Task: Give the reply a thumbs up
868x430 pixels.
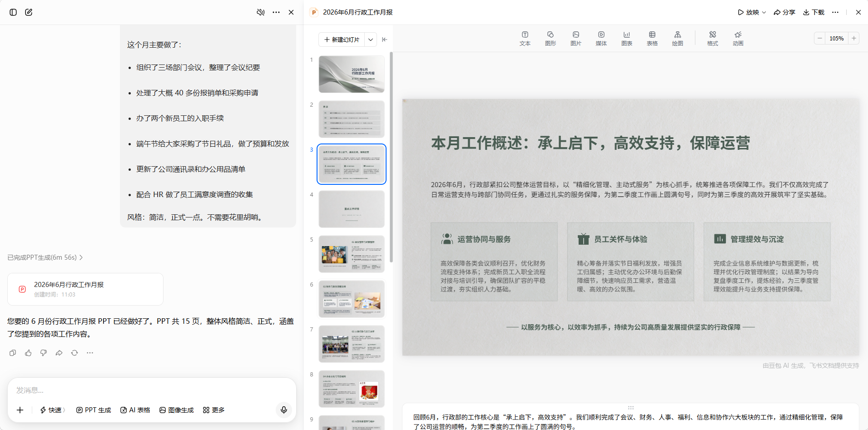Action: click(x=28, y=353)
